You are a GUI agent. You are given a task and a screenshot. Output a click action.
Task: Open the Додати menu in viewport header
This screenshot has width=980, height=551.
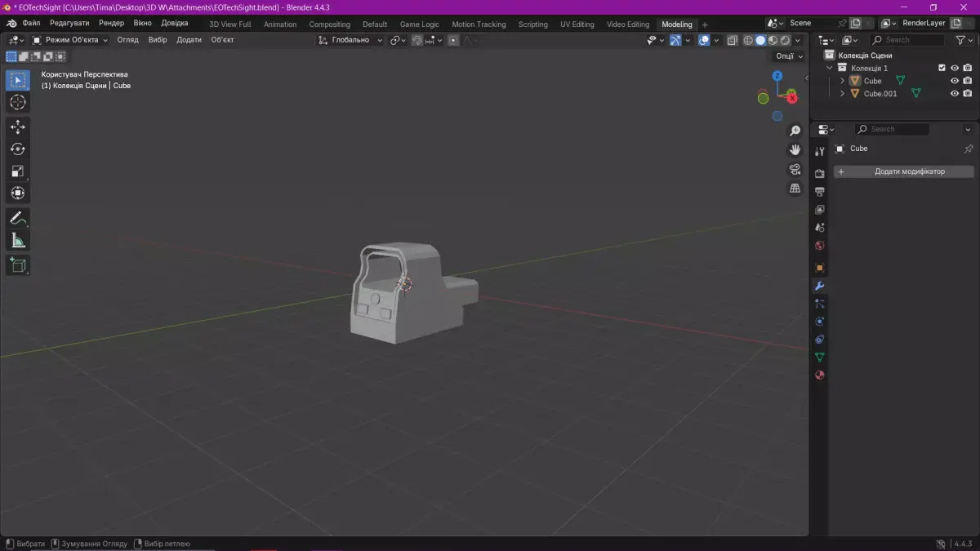(189, 40)
